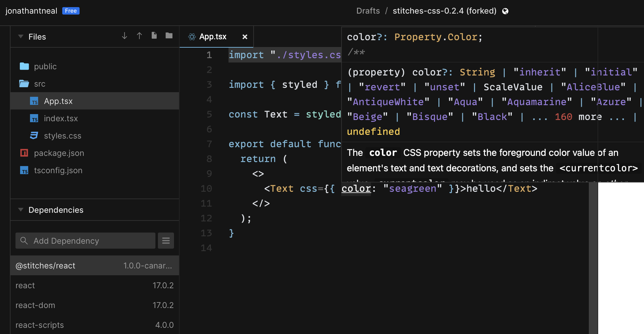Click the icon beside package.json

[25, 153]
